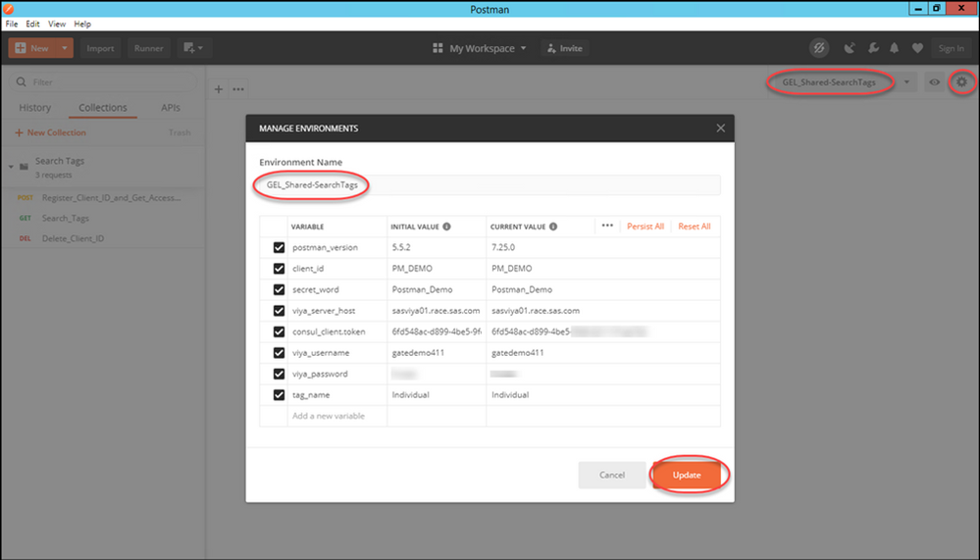Open Manage Environments gear icon
The height and width of the screenshot is (560, 980).
pos(961,81)
